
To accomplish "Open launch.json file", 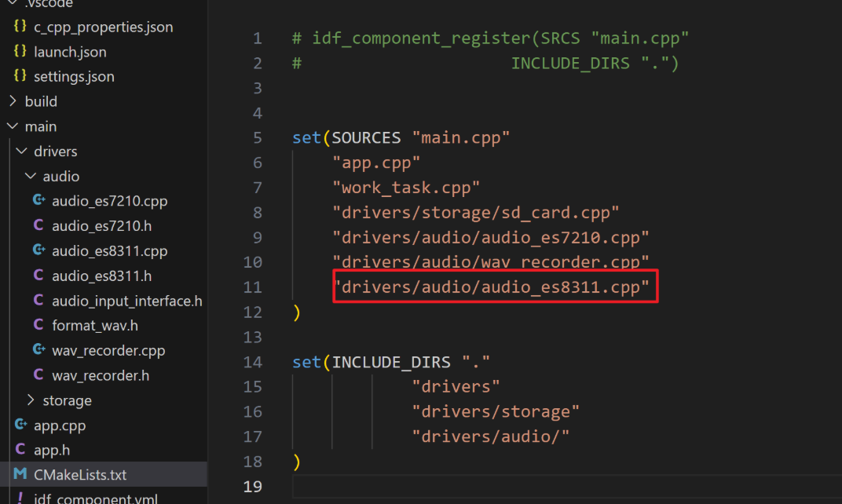I will point(70,52).
